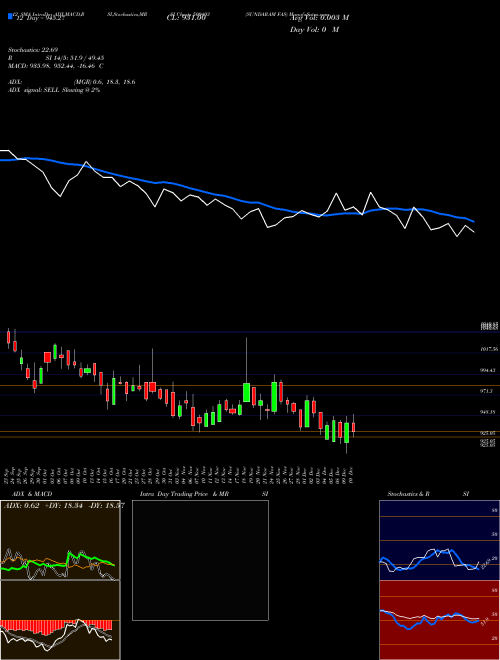The image size is (500, 660).
Task: Click the ADX & MACD panel title
Action: pyautogui.click(x=32, y=494)
